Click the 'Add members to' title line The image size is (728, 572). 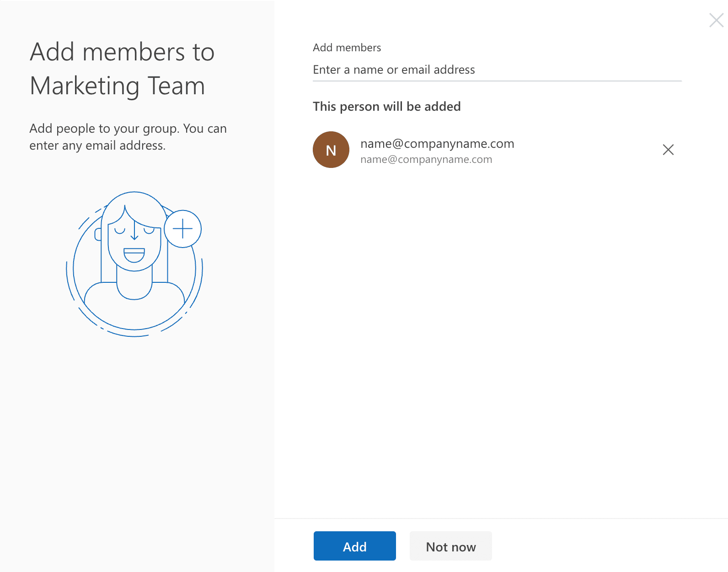(122, 52)
